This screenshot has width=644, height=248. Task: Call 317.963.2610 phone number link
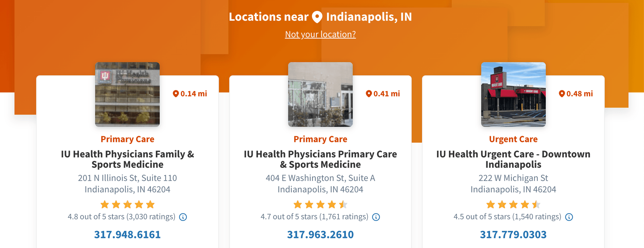[320, 234]
